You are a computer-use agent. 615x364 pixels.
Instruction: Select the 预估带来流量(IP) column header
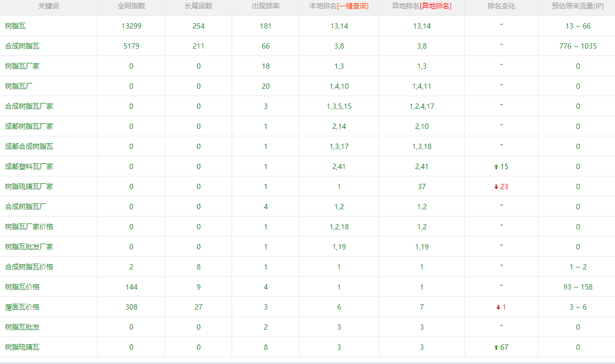(577, 6)
